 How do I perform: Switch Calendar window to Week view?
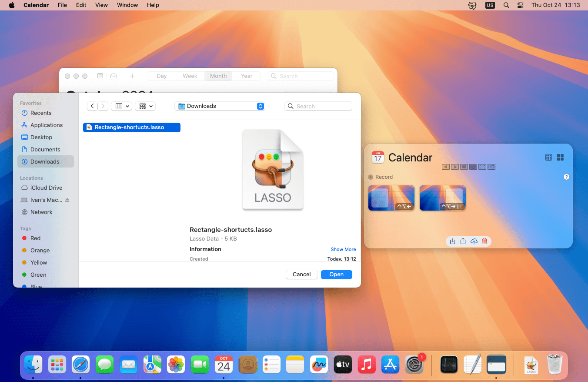[x=190, y=76]
